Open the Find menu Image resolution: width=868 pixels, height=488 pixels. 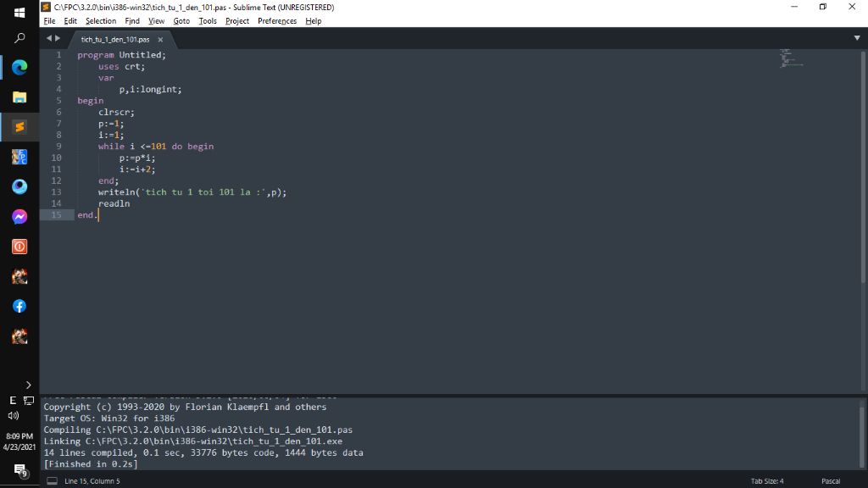pos(132,21)
